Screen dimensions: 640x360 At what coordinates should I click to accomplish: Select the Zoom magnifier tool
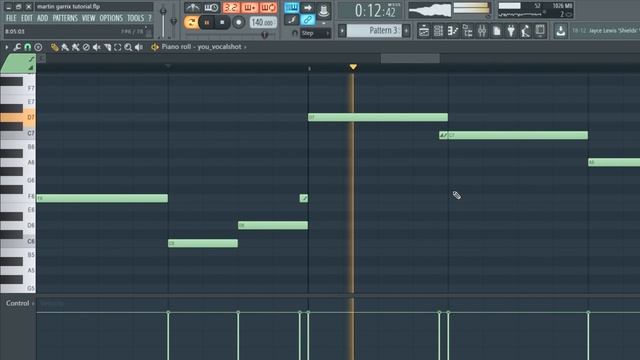coord(128,47)
